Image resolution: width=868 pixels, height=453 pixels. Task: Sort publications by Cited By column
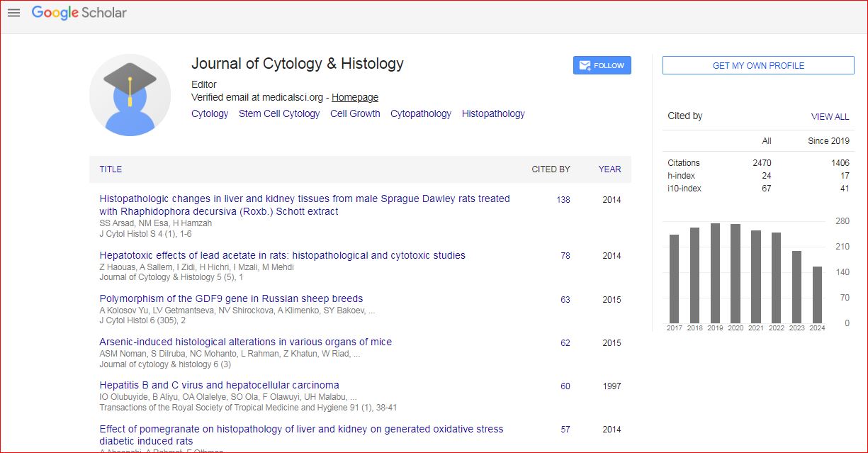point(551,169)
